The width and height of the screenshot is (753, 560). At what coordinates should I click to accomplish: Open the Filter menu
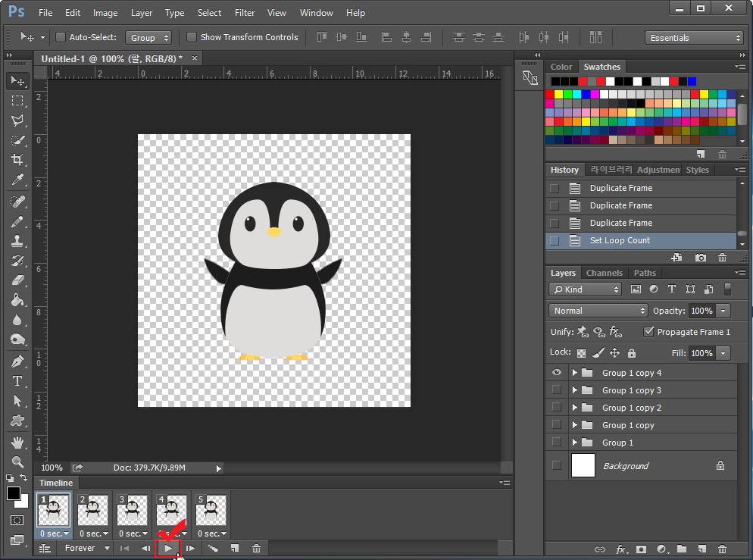(245, 13)
